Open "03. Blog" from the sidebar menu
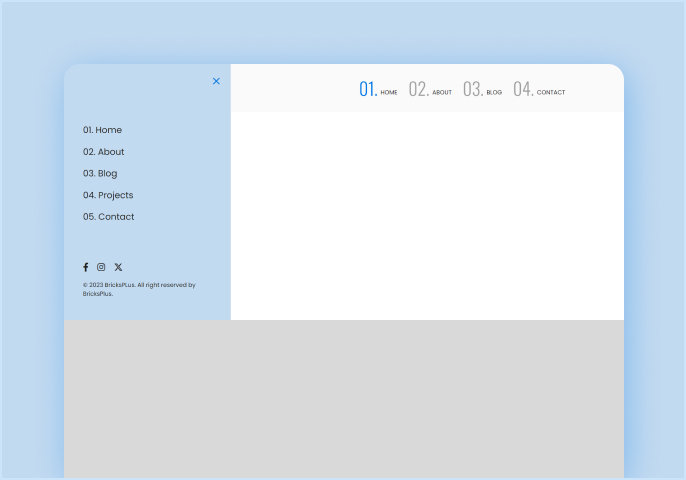 (x=100, y=173)
